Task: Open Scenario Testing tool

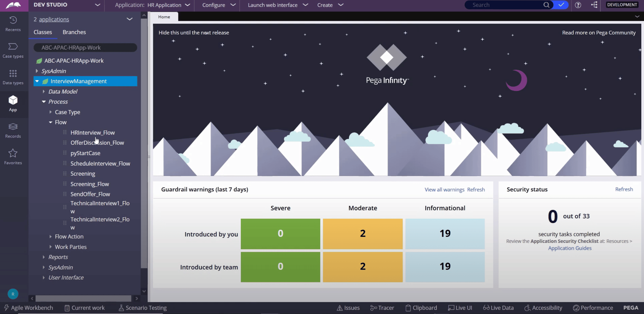Action: [142, 308]
